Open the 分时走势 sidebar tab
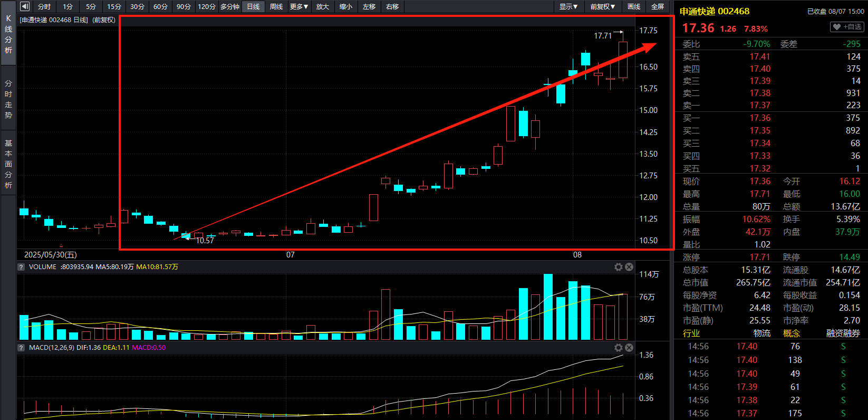868x420 pixels. (8, 99)
